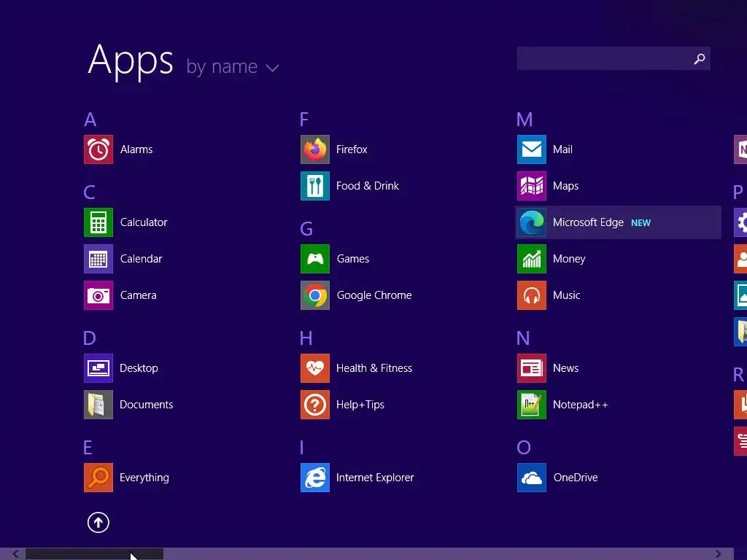Screen dimensions: 747x560
Task: Click the 'Help+Tips' text label
Action: click(360, 405)
